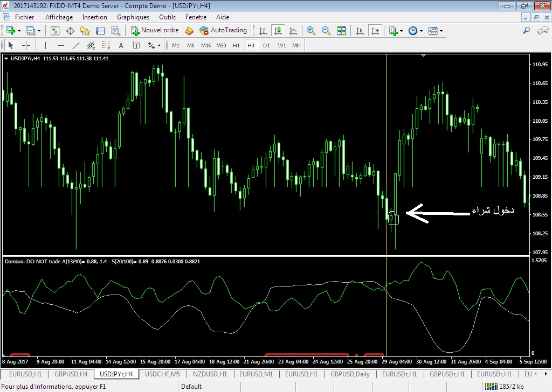Select the M15 timeframe button

(x=206, y=46)
